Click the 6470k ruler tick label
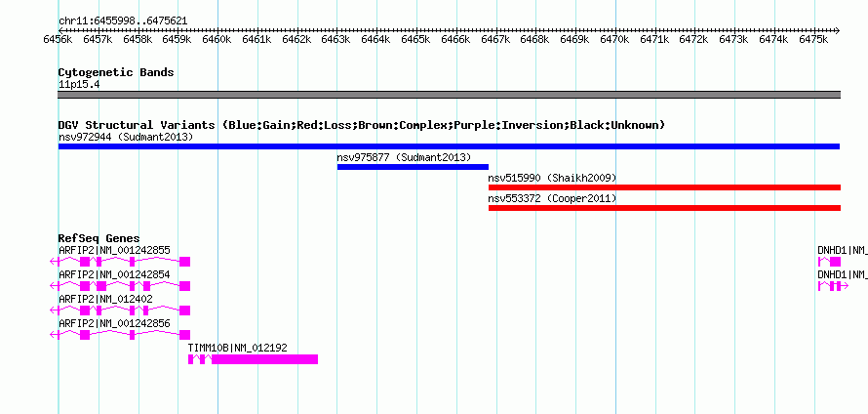868x414 pixels. (x=615, y=40)
